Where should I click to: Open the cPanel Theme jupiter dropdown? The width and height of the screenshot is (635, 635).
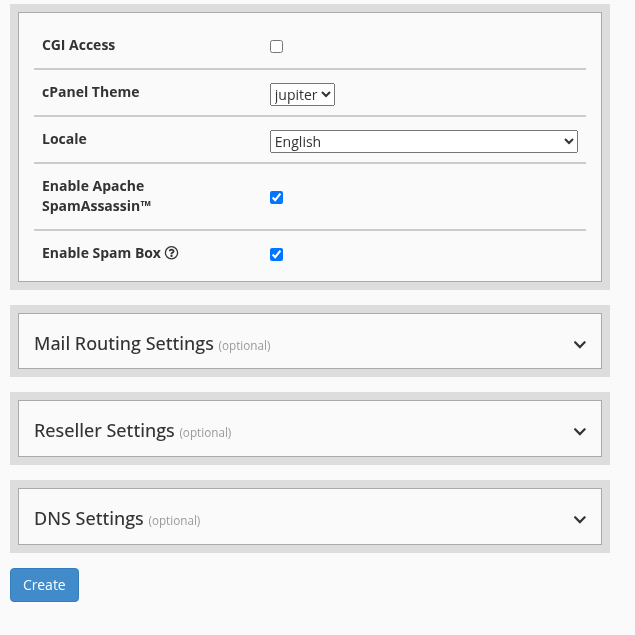[x=302, y=94]
